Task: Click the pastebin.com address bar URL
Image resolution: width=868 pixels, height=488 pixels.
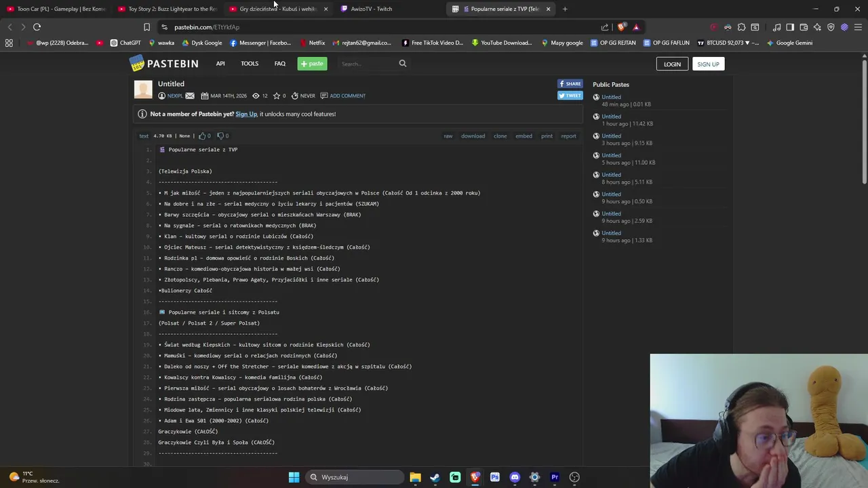Action: pyautogui.click(x=207, y=27)
